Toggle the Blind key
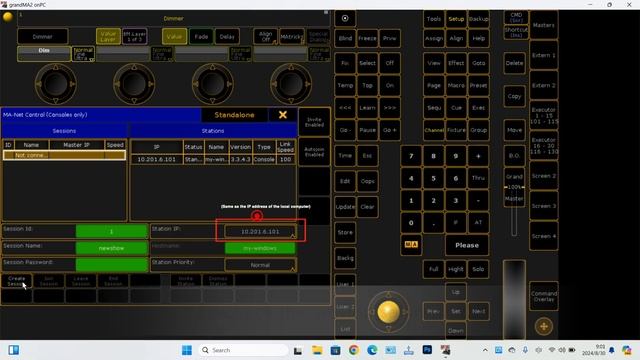Screen dimensions: 640x360 [345, 38]
